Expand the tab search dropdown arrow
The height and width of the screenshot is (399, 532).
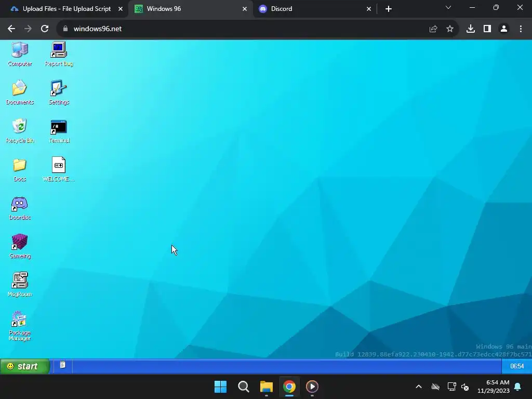(448, 7)
